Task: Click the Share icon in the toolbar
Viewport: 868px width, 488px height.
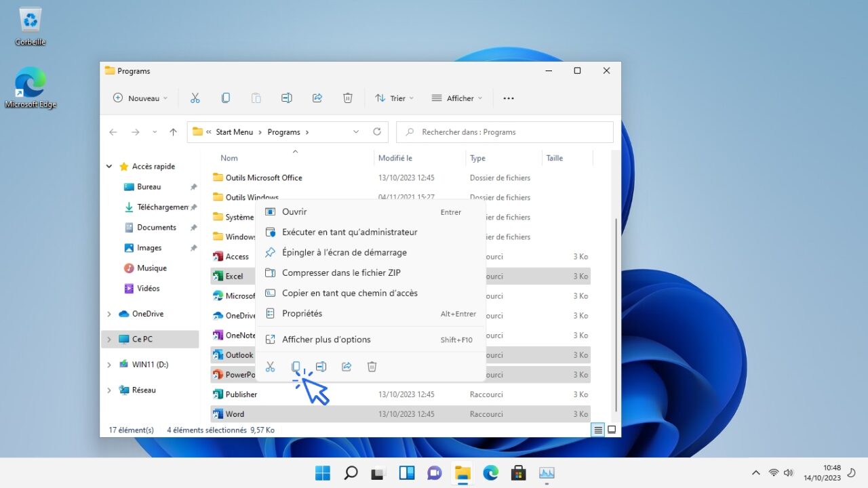Action: click(x=317, y=98)
